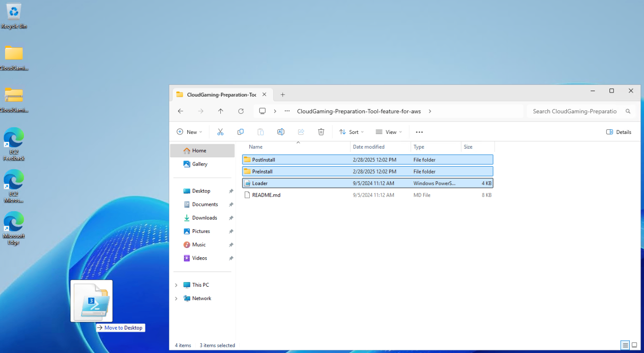Click the PC monitor icon in address bar

(x=262, y=111)
